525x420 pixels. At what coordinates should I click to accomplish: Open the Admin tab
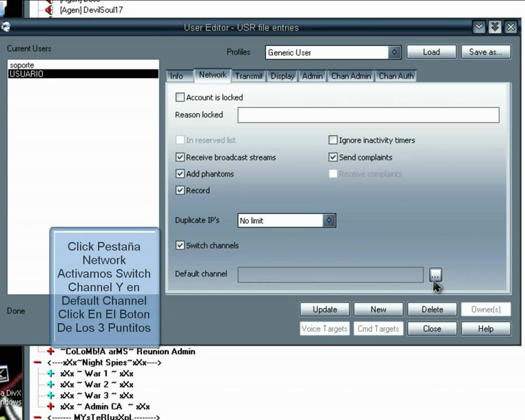click(313, 76)
